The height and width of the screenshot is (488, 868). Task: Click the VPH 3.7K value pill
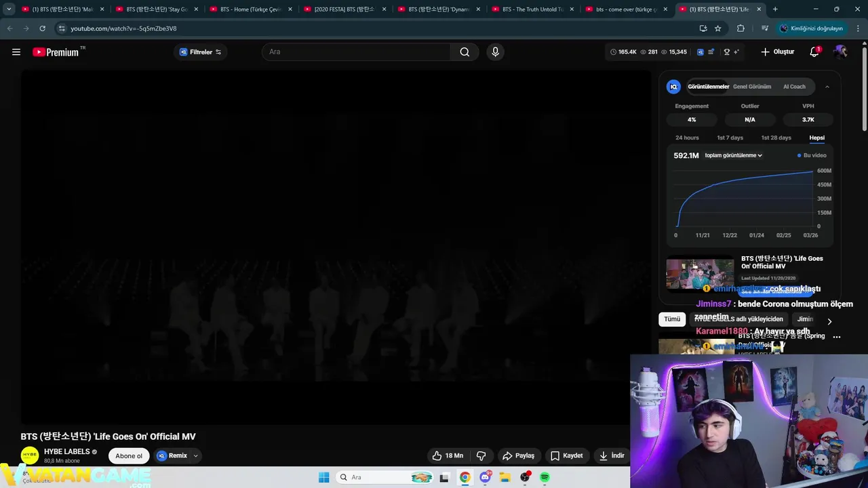click(808, 119)
